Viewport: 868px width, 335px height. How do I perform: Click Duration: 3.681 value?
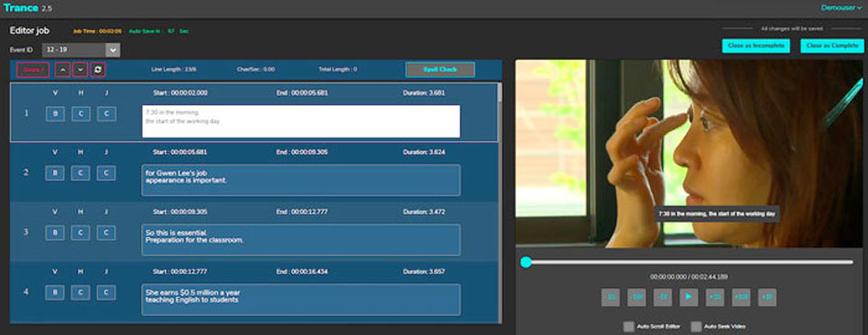(x=424, y=92)
